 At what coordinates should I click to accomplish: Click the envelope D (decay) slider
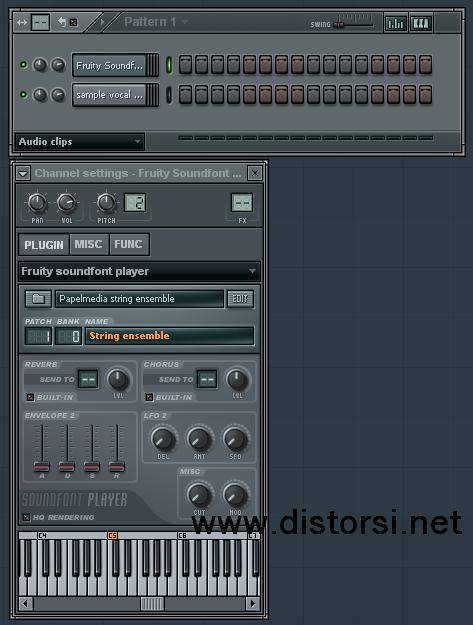(x=67, y=466)
